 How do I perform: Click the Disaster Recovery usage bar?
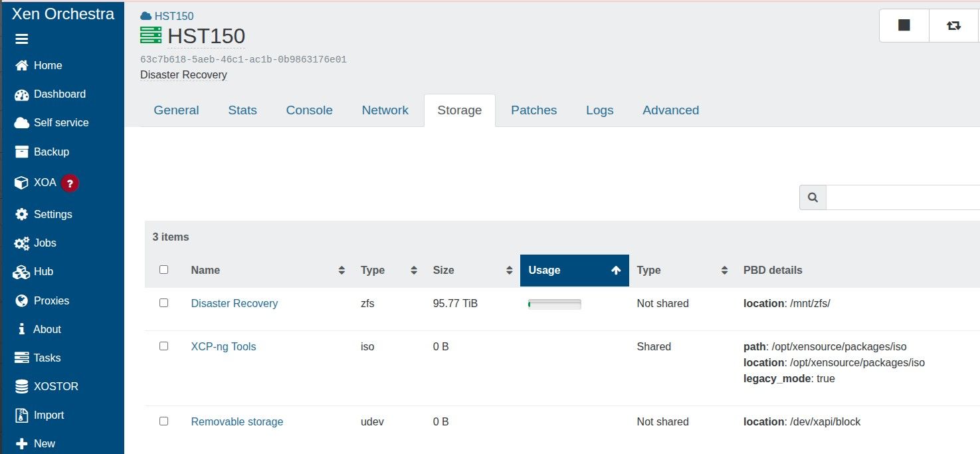pos(554,304)
